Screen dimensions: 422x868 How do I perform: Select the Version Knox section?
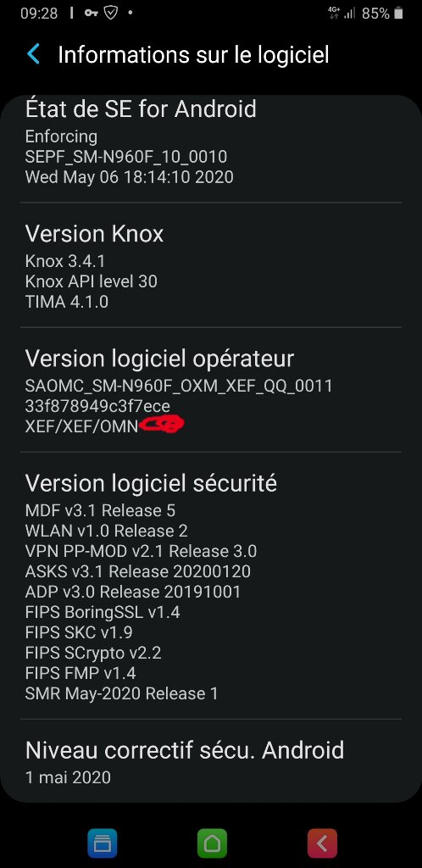pyautogui.click(x=211, y=265)
